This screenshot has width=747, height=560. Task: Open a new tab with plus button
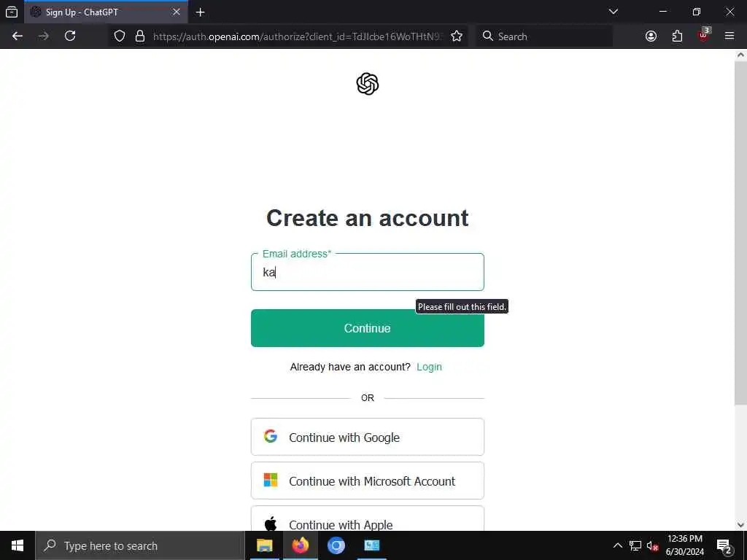pos(201,12)
